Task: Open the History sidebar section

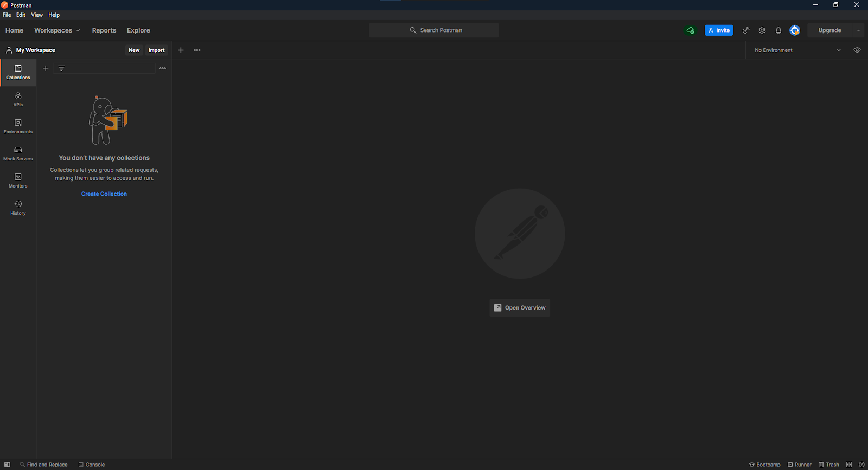Action: (x=18, y=208)
